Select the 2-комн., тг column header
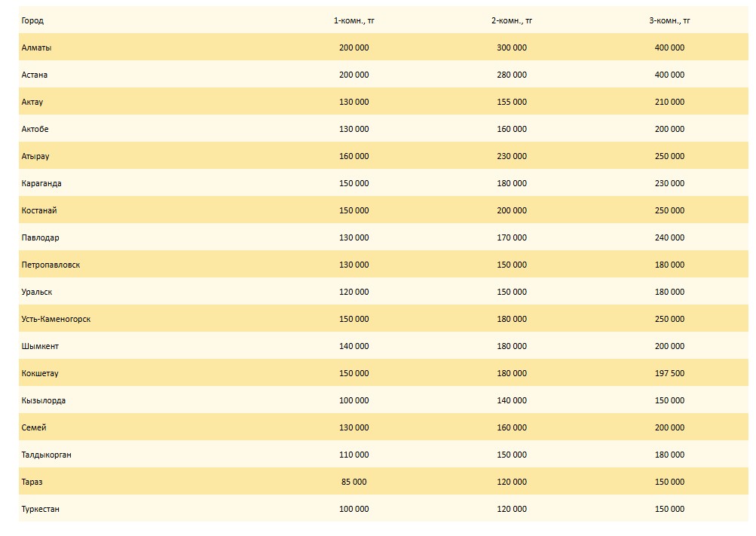 pos(512,20)
